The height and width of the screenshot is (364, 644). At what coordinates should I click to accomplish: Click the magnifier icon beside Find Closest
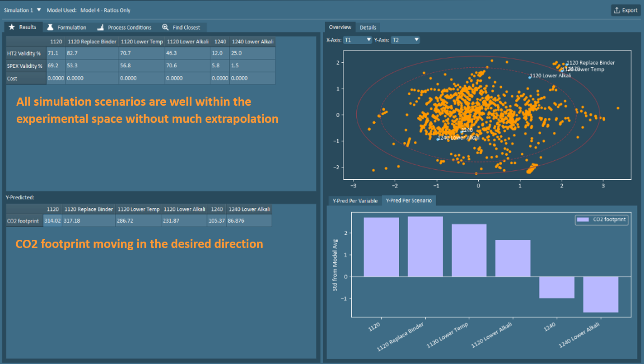[165, 27]
